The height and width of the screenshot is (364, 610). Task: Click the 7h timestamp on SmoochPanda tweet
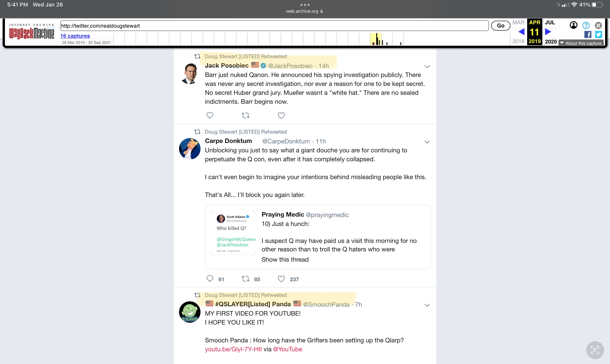(x=358, y=305)
